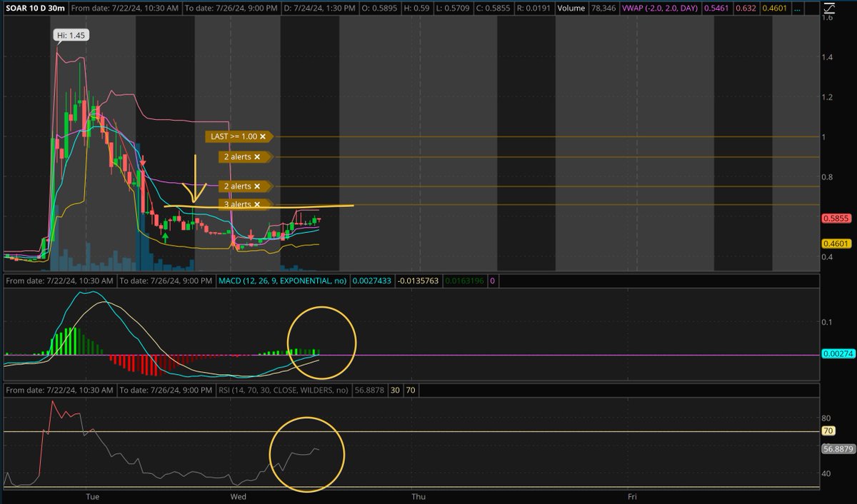The height and width of the screenshot is (504, 857).
Task: Click MACD average value -0.0135763
Action: pyautogui.click(x=418, y=281)
